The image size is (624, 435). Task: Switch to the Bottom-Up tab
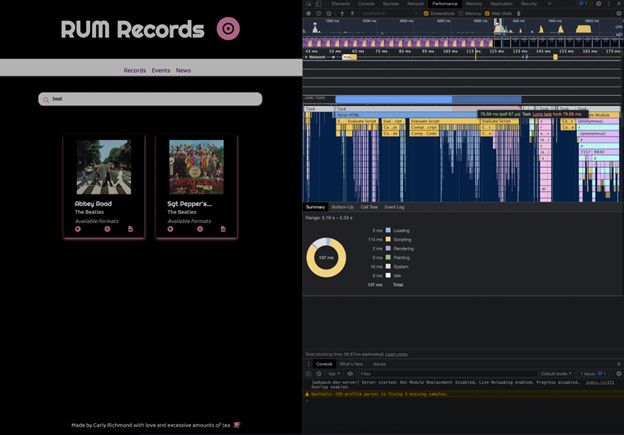(342, 207)
